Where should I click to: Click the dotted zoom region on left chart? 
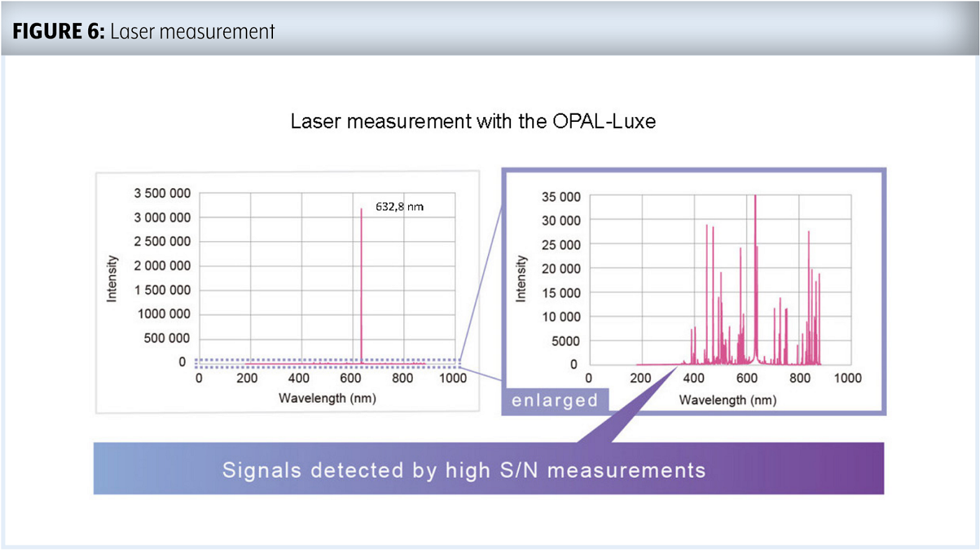(x=329, y=364)
